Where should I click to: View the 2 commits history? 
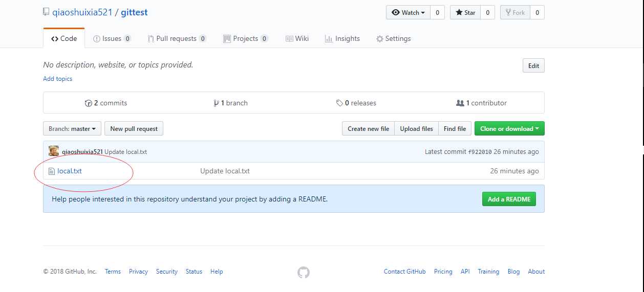click(106, 103)
